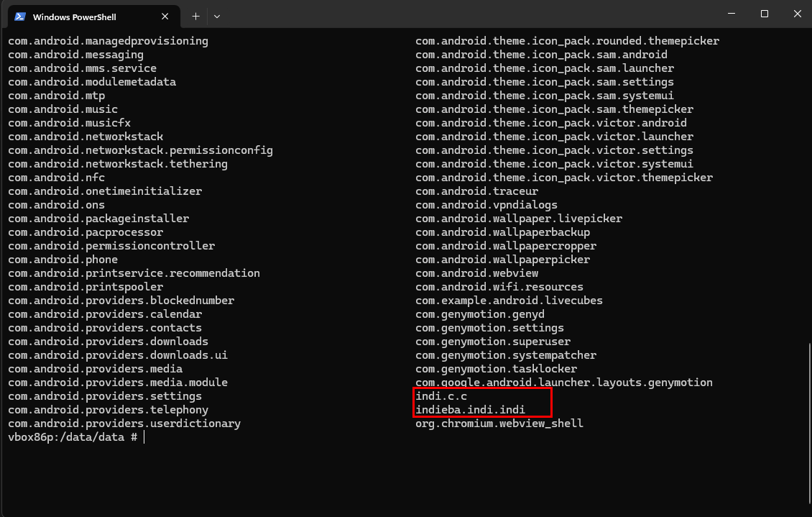This screenshot has height=517, width=812.
Task: Click the text com.android.managedprovisioning
Action: (109, 41)
